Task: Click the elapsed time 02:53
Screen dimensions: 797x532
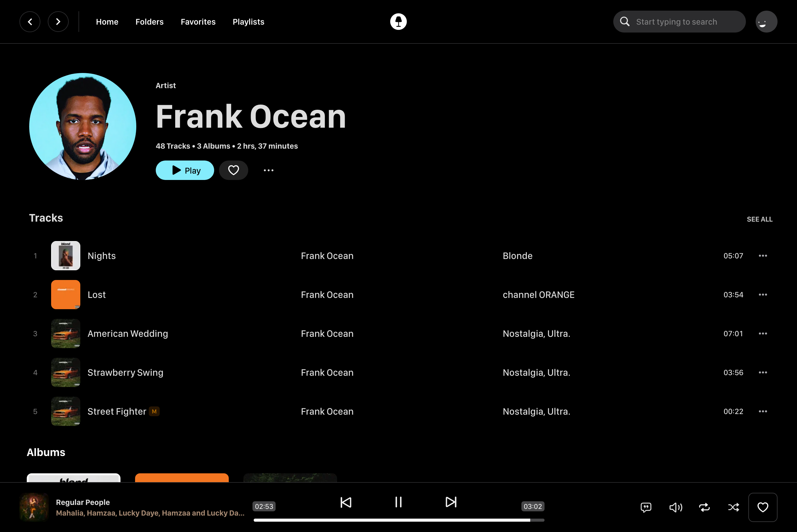Action: click(264, 506)
